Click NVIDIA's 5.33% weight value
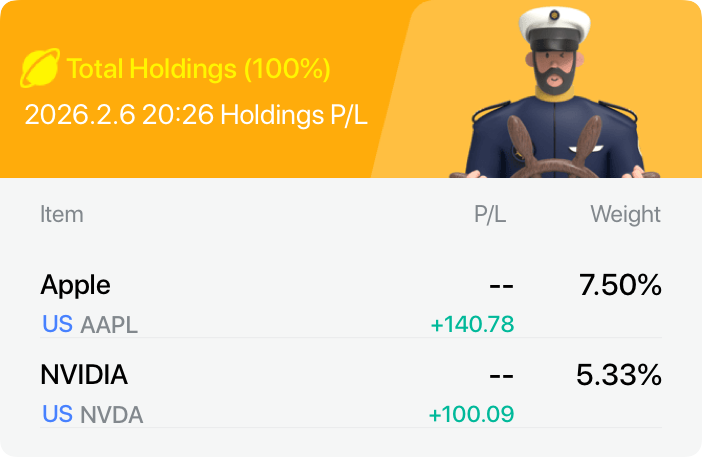 (x=619, y=375)
